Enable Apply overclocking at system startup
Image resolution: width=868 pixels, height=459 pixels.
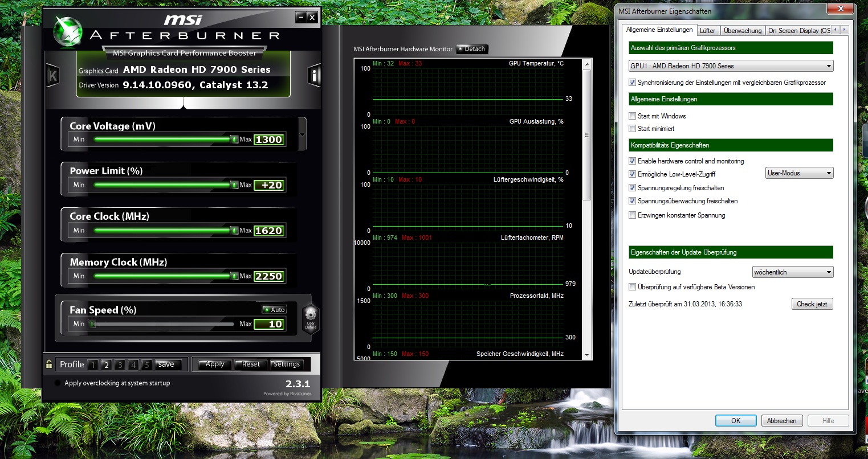pyautogui.click(x=58, y=383)
